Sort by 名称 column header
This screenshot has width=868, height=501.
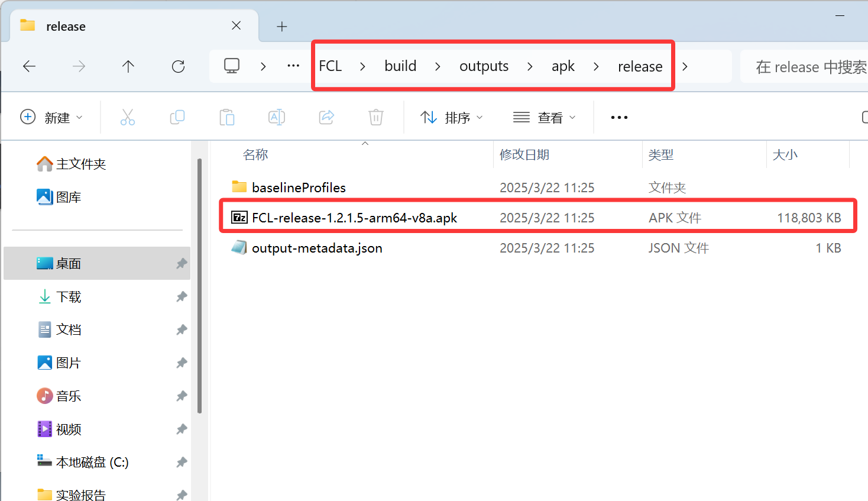pyautogui.click(x=255, y=155)
